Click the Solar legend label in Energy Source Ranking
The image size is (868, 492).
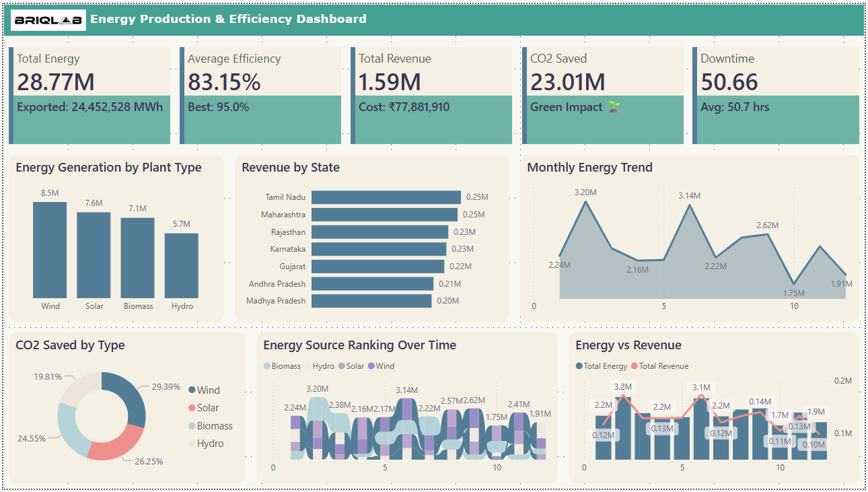(355, 366)
